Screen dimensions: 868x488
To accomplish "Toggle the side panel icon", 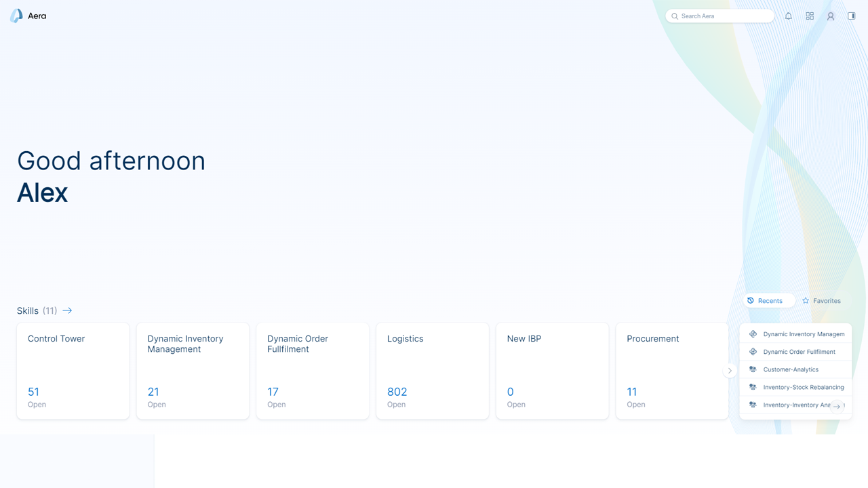I will [x=852, y=16].
